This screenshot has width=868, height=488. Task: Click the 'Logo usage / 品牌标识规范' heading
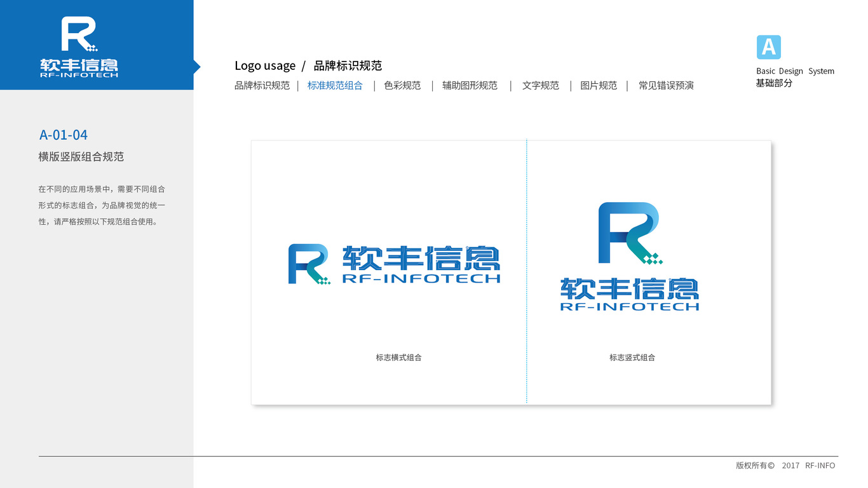point(308,65)
